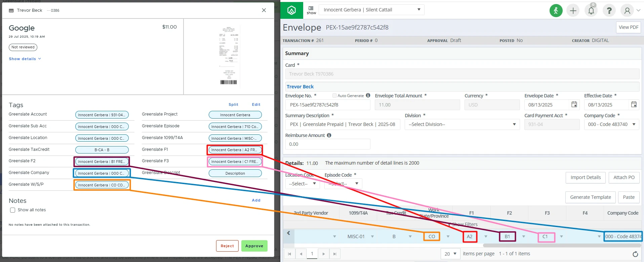Image resolution: width=644 pixels, height=262 pixels.
Task: Click the Generate Template button
Action: click(591, 197)
